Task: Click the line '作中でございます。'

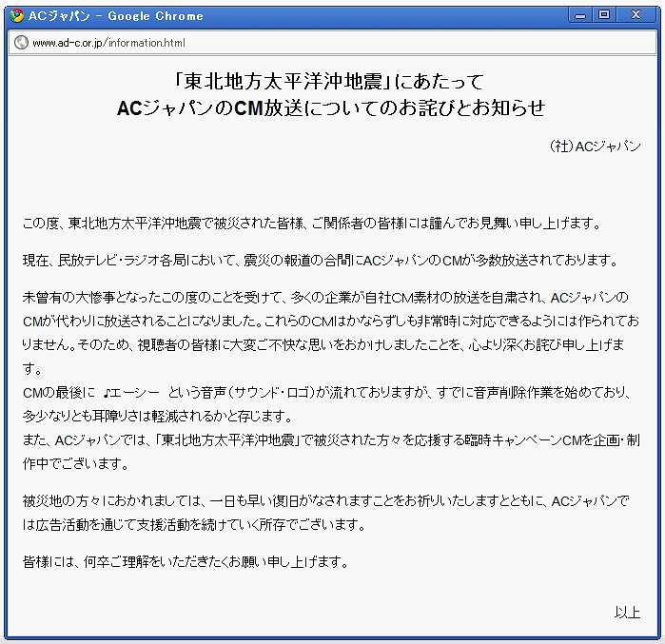Action: click(x=75, y=464)
